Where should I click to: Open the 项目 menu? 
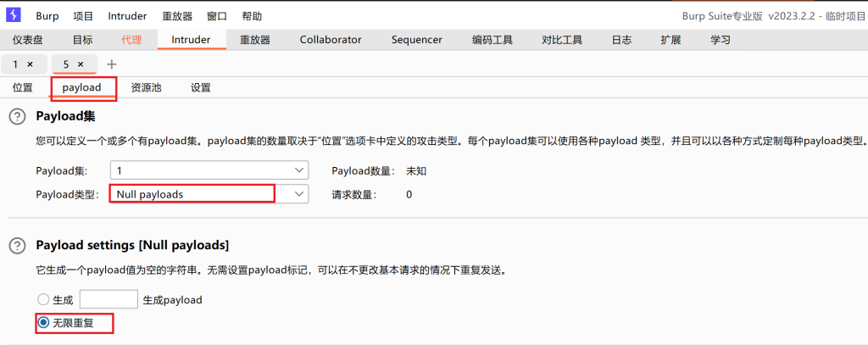[84, 16]
